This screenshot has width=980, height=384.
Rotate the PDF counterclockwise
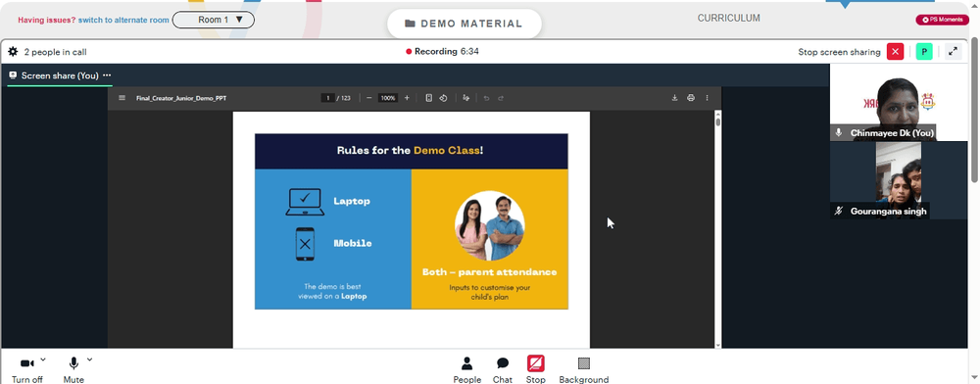(443, 98)
